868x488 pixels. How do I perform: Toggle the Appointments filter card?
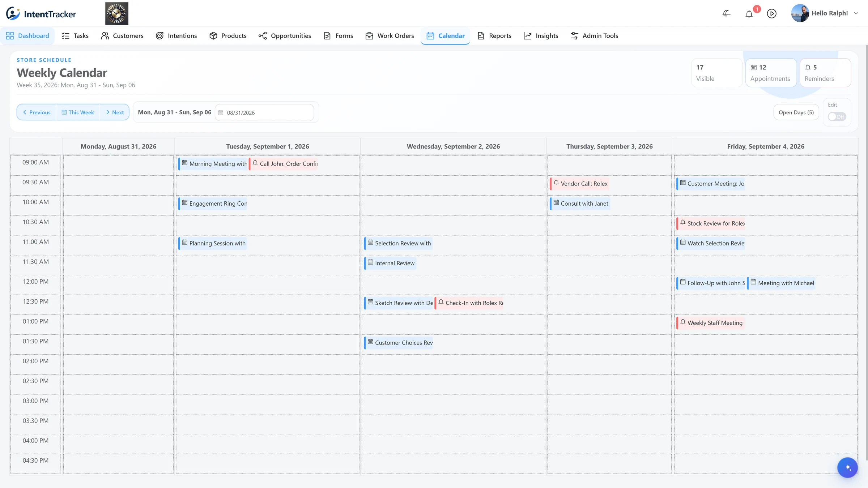(x=771, y=73)
